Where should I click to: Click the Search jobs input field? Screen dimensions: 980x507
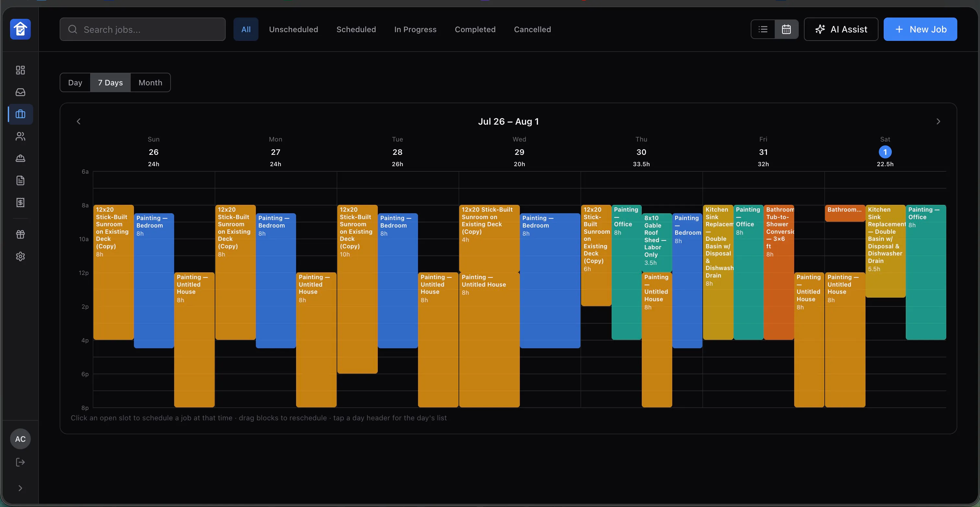(x=143, y=29)
